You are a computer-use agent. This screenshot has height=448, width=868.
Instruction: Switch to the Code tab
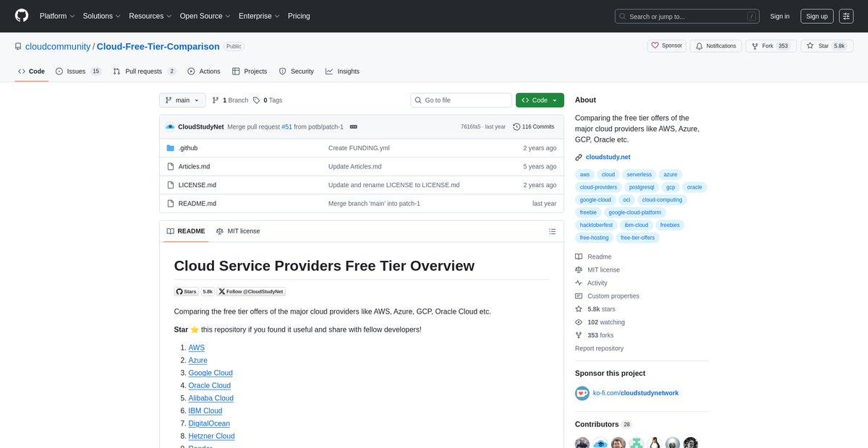(x=31, y=72)
